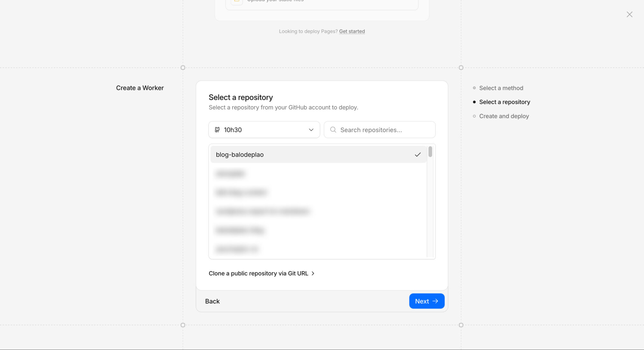Screen dimensions: 644x350
Task: Click the GitHub account icon beside 10h30
Action: click(x=217, y=130)
